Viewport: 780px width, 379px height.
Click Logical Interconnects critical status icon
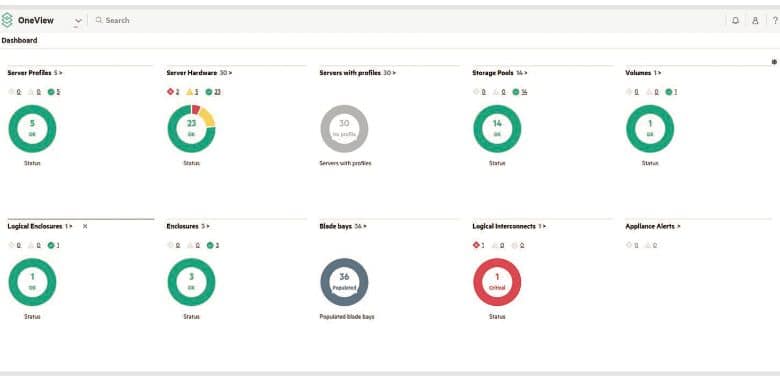point(476,245)
